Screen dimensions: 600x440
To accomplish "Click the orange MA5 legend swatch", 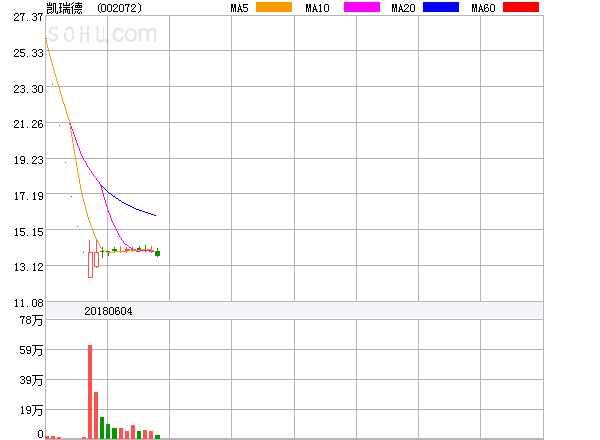I will tap(274, 7).
